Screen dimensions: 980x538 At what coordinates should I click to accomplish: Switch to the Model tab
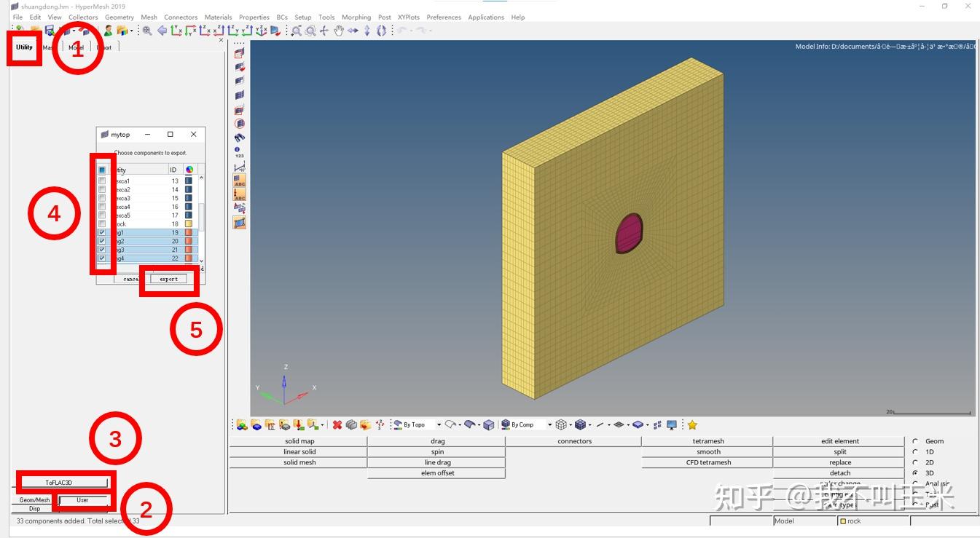tap(75, 46)
